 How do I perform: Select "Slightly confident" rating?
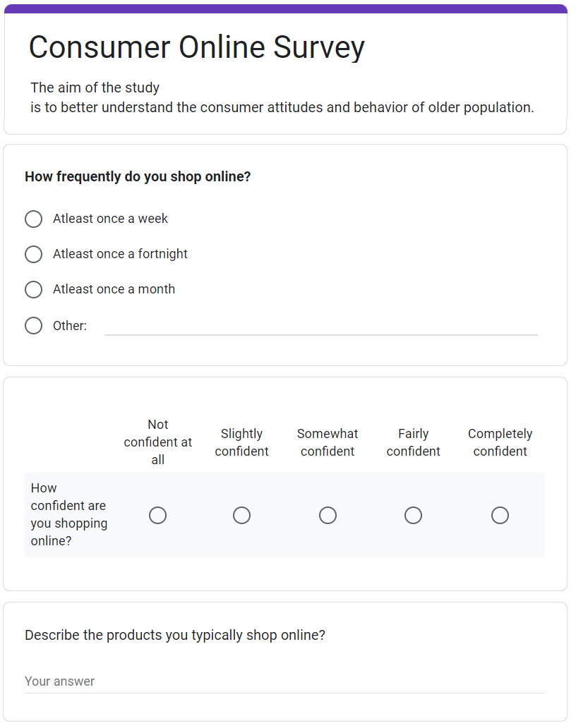coord(241,515)
